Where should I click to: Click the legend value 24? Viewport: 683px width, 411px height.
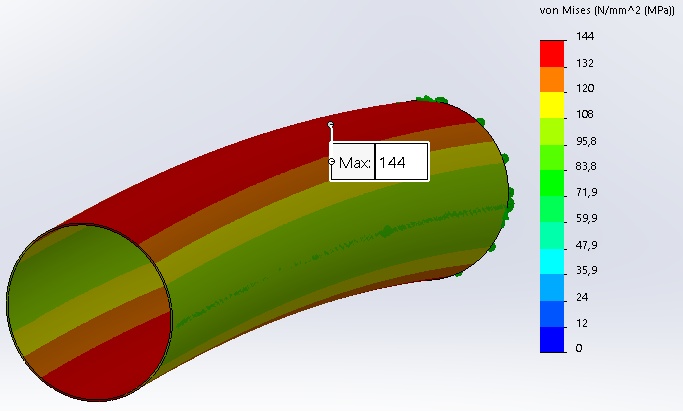[582, 297]
